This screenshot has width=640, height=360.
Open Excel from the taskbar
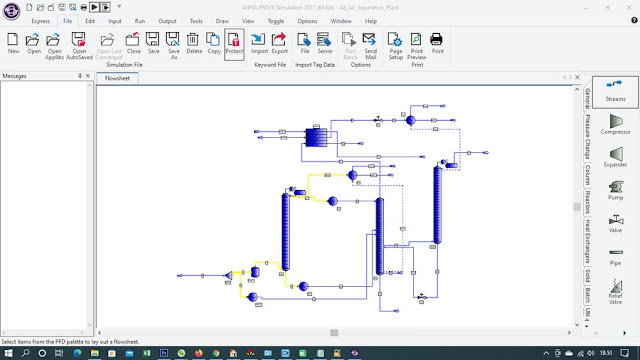(x=147, y=353)
